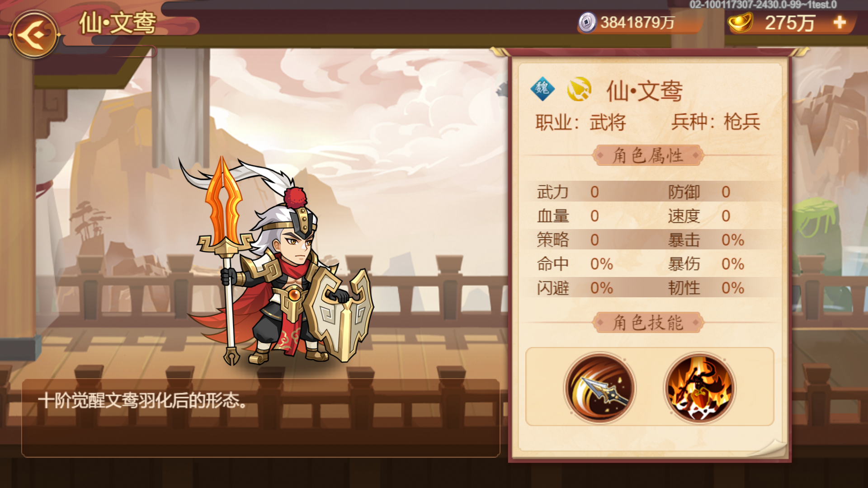Tap the 仙·文鸯 page title

coord(118,23)
